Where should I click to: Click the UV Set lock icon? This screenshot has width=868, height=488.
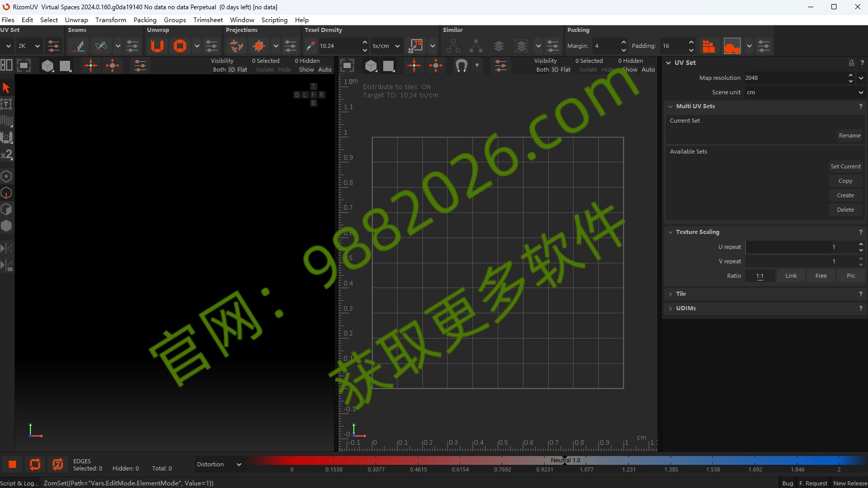point(851,62)
